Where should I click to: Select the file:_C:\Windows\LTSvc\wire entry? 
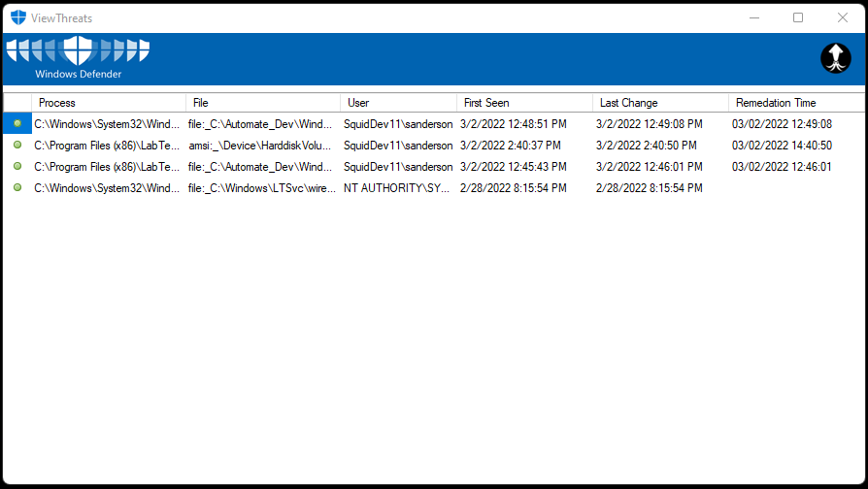click(262, 188)
